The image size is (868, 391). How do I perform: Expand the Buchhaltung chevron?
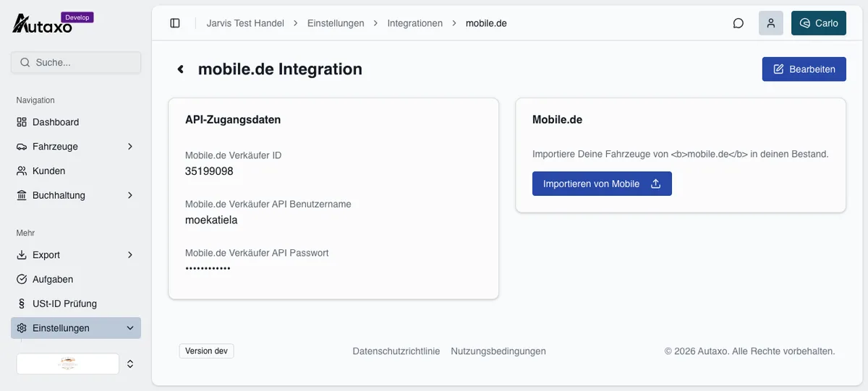[130, 196]
